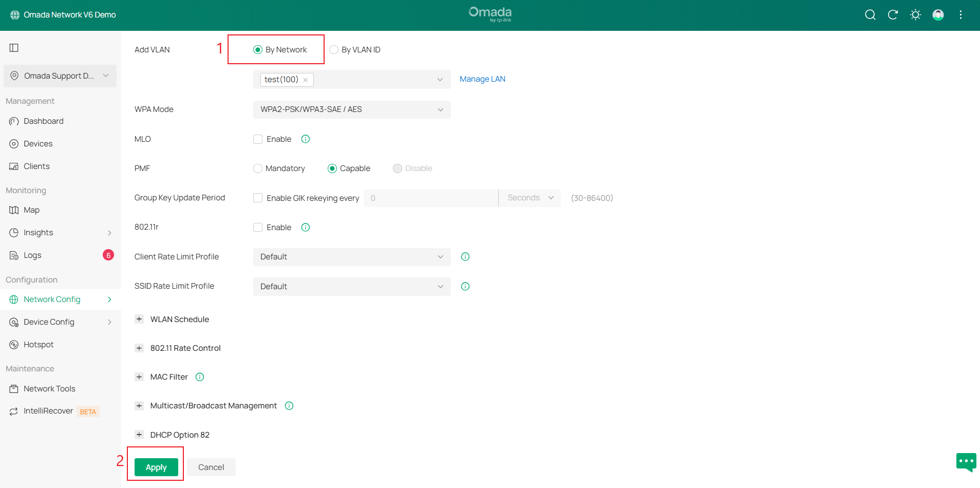Remove the test(100) network tag
The image size is (980, 488).
pyautogui.click(x=305, y=80)
